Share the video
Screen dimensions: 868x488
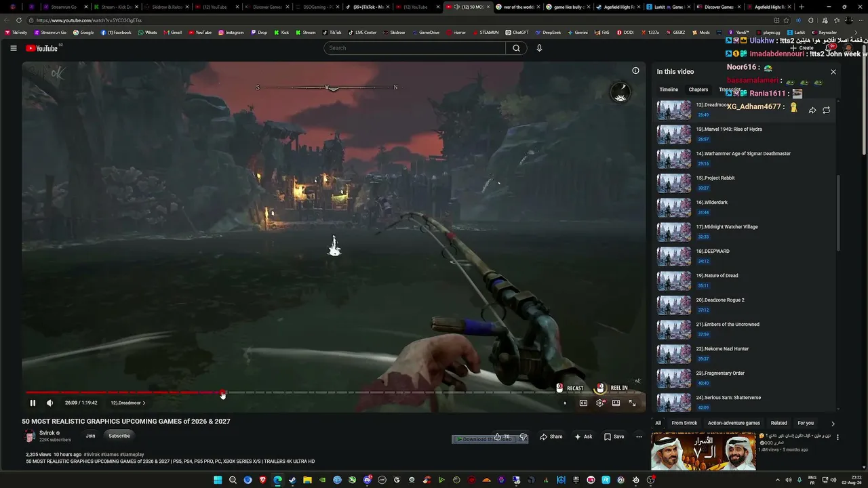click(x=551, y=437)
